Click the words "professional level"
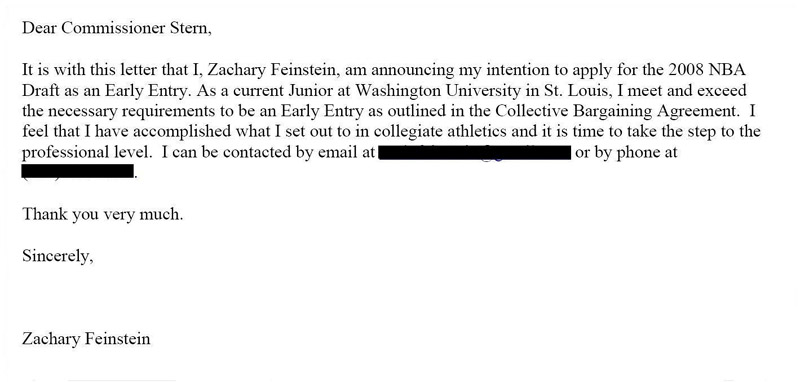Screen dimensions: 800x382 [x=86, y=152]
